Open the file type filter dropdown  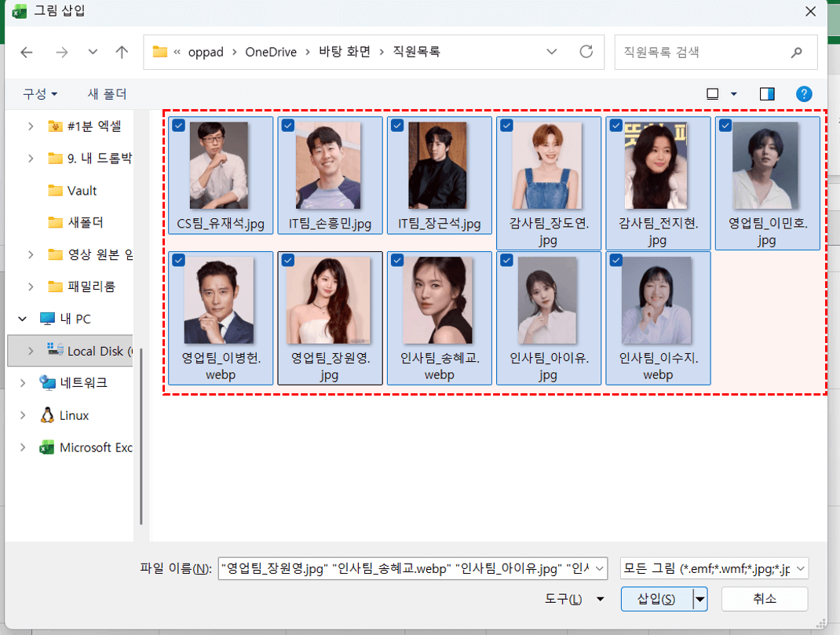coord(714,568)
